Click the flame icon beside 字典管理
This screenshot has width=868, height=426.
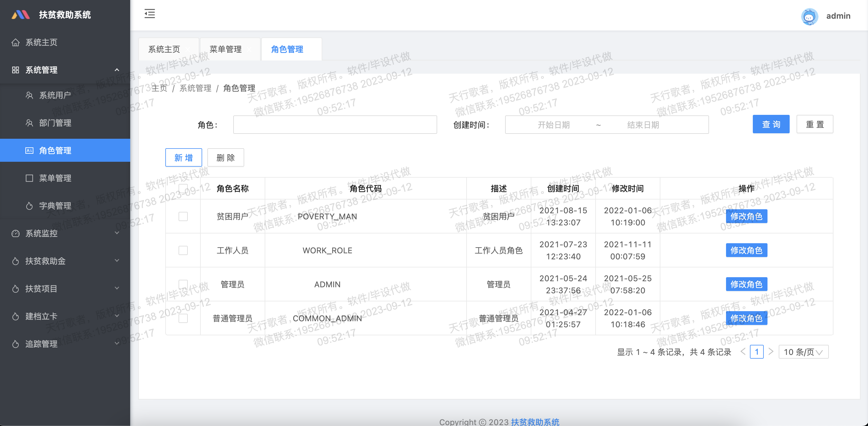(x=29, y=206)
